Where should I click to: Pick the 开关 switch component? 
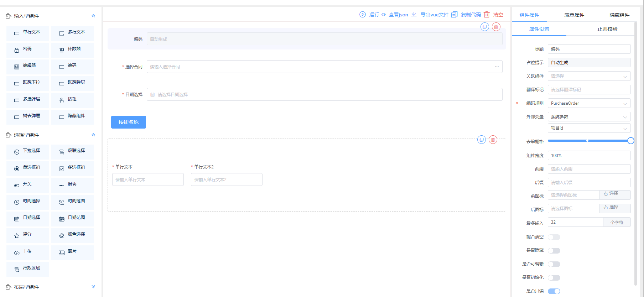[x=28, y=185]
